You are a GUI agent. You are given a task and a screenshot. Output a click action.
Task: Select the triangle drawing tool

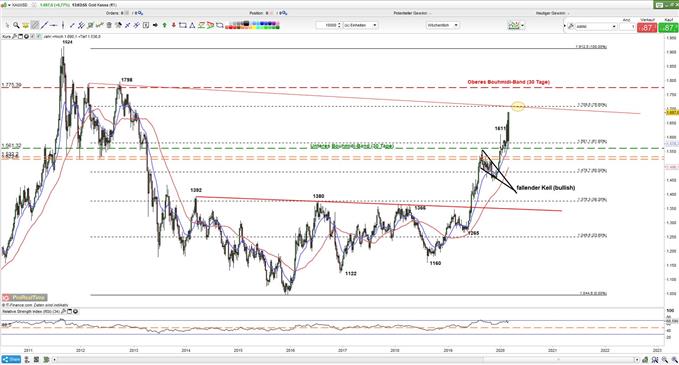tap(192, 25)
